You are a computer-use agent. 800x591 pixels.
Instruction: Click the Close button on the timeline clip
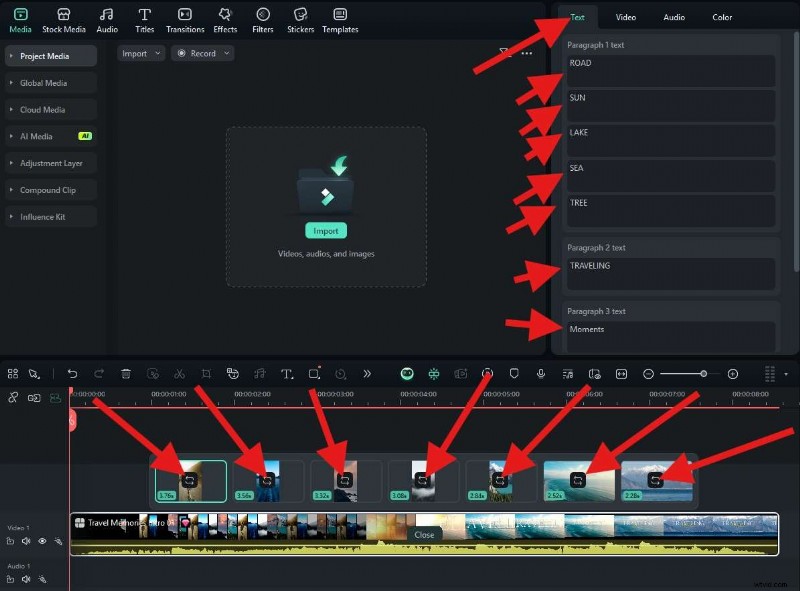(423, 534)
